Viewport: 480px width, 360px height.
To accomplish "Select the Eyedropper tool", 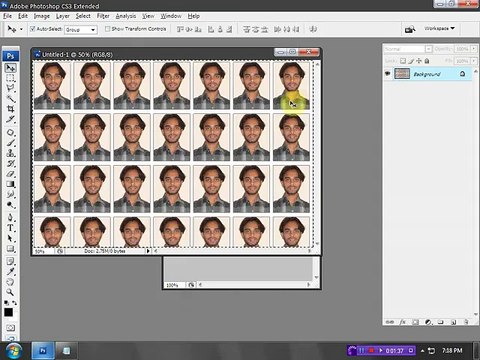I will tap(10, 272).
